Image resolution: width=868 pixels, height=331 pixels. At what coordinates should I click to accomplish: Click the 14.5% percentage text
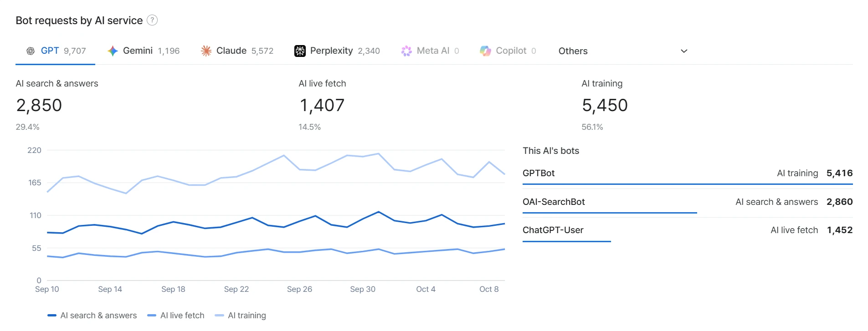(x=310, y=127)
